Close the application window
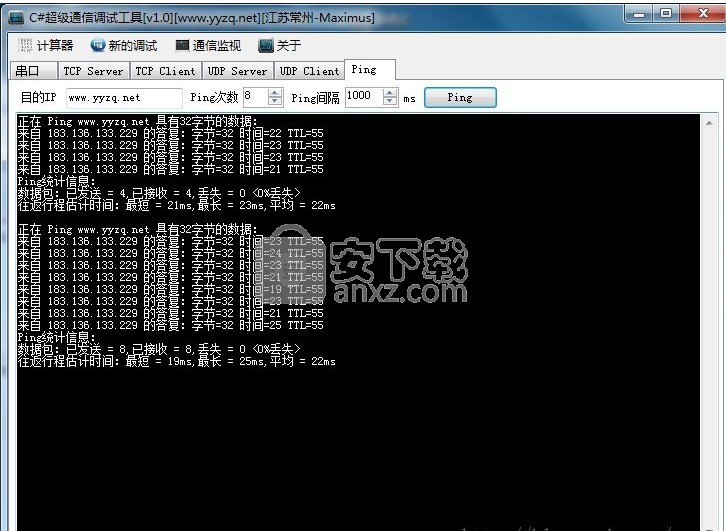 [703, 14]
